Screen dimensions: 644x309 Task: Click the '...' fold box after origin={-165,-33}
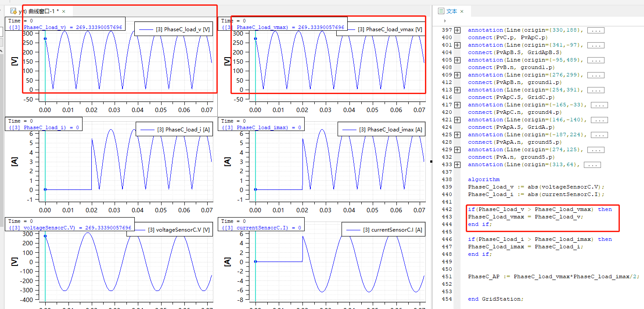point(600,105)
